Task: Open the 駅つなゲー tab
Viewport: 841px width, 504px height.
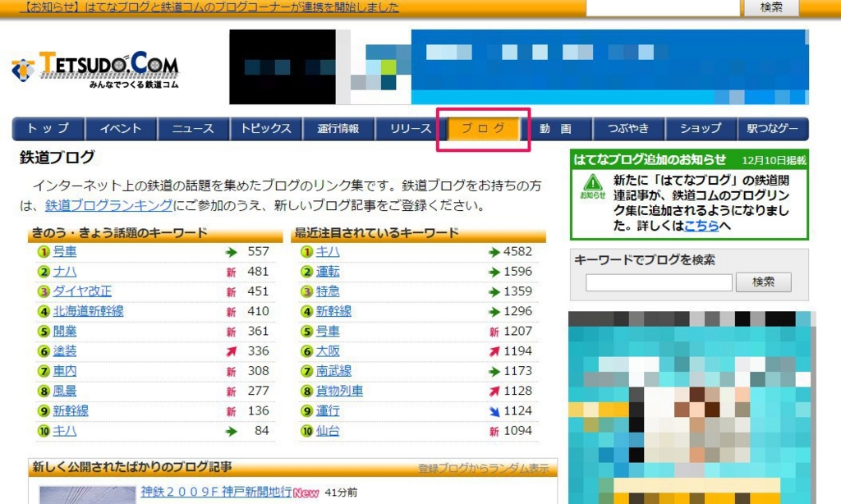Action: [x=773, y=129]
